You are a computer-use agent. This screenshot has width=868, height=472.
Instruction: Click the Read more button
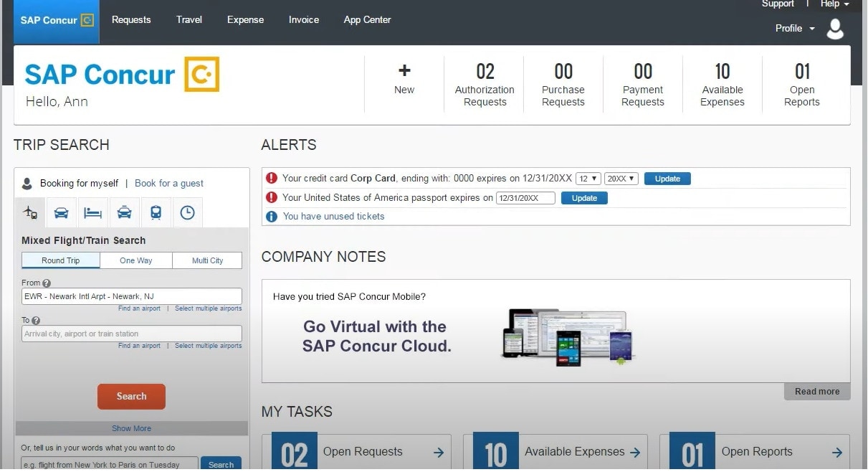pyautogui.click(x=817, y=392)
